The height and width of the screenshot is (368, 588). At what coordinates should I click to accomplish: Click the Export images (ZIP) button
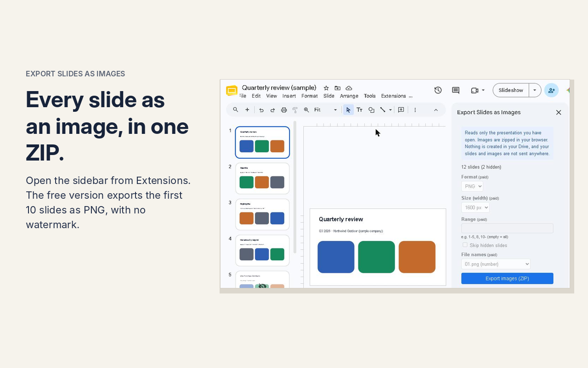[507, 278]
